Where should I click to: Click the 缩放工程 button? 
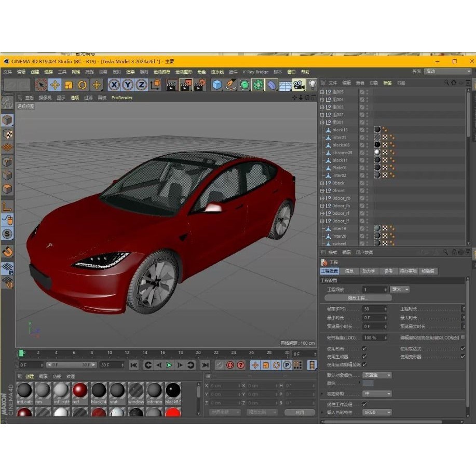pyautogui.click(x=358, y=298)
